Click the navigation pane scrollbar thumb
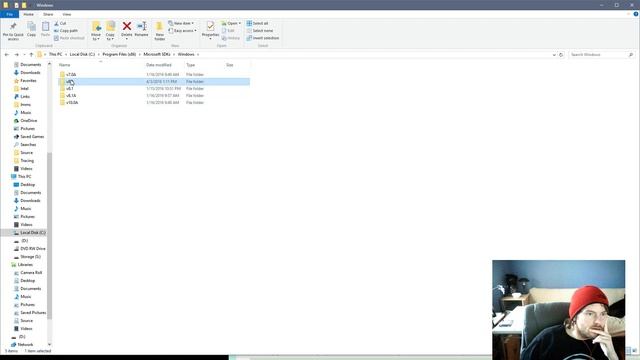Viewport: 640px width, 360px height. 49,236
